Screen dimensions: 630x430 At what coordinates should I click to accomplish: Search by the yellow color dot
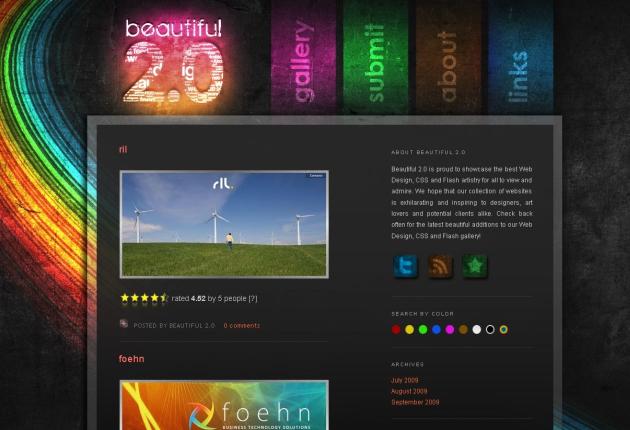click(x=409, y=330)
